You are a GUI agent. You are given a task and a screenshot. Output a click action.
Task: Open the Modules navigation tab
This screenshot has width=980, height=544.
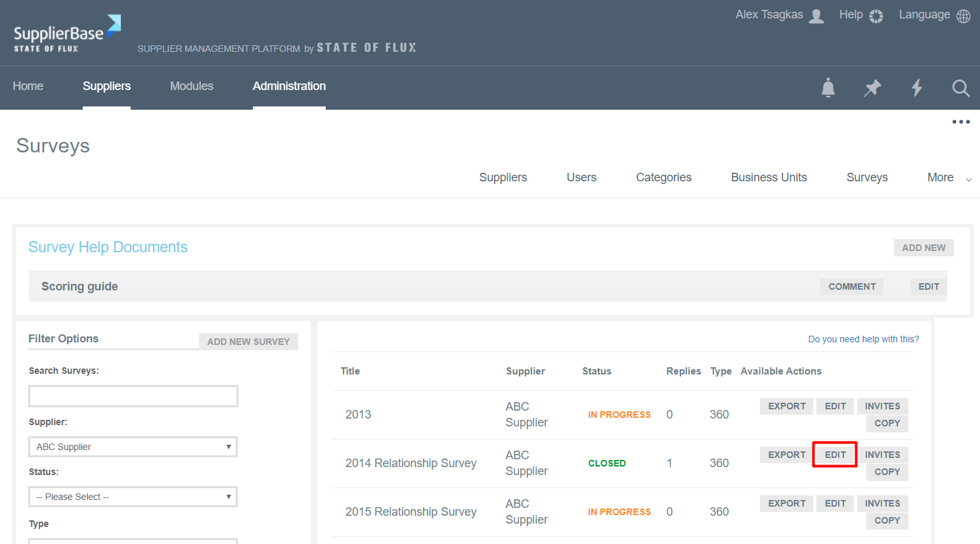coord(191,86)
